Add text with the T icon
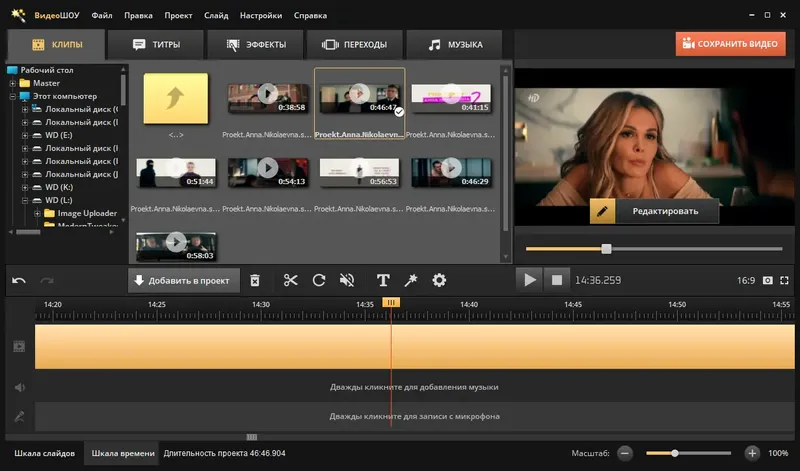This screenshot has width=800, height=471. (383, 280)
